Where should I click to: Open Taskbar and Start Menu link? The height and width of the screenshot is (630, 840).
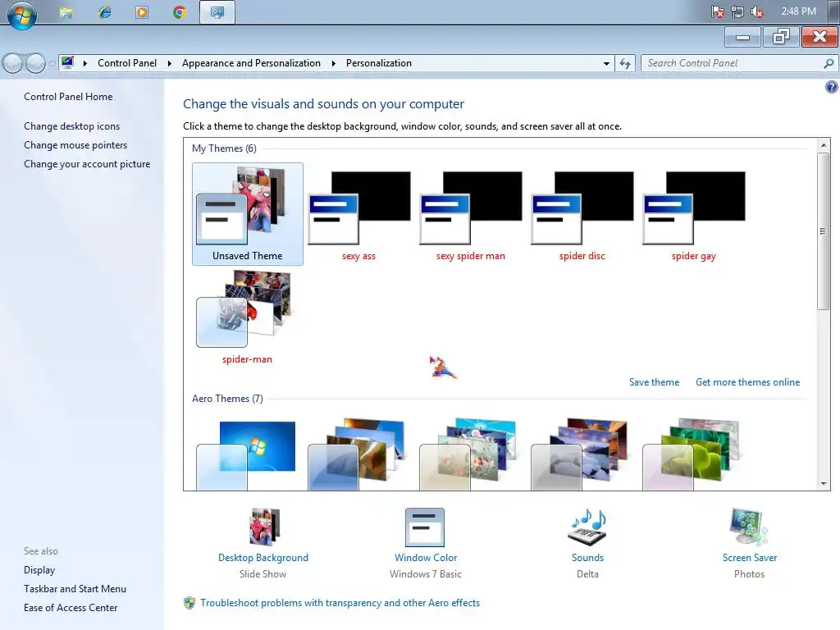pyautogui.click(x=75, y=589)
